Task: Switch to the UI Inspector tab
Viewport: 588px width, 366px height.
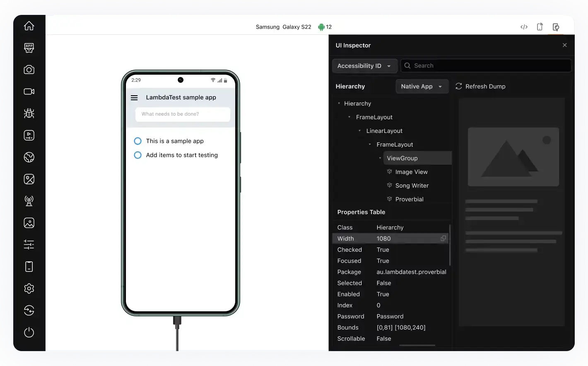Action: click(x=556, y=26)
